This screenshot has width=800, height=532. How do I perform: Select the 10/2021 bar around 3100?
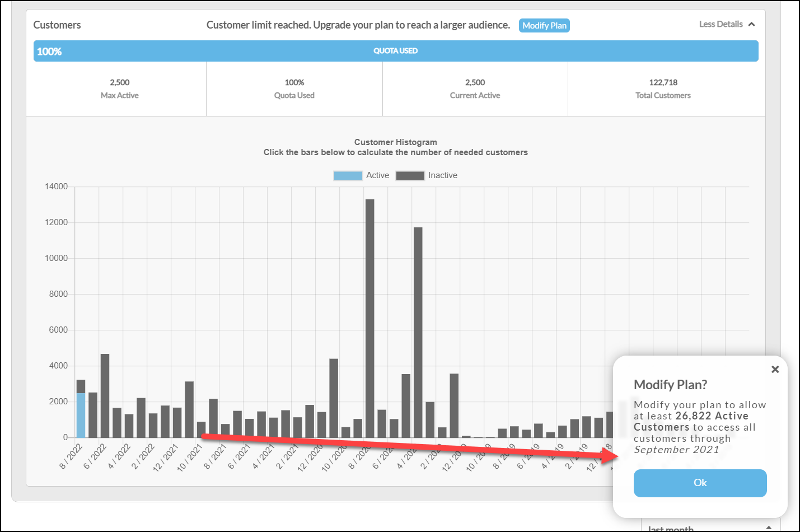point(189,409)
